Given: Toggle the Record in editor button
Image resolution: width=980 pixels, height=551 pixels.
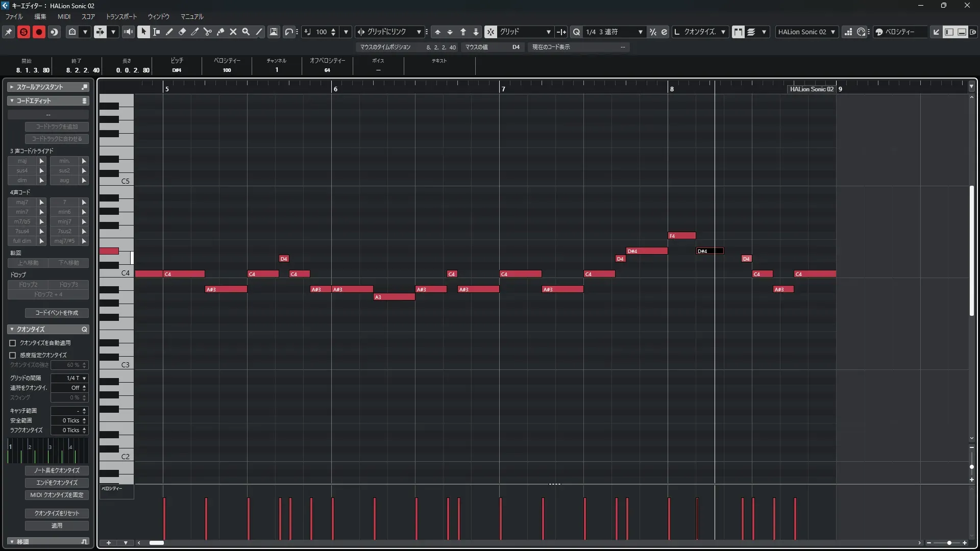Looking at the screenshot, I should coord(39,32).
